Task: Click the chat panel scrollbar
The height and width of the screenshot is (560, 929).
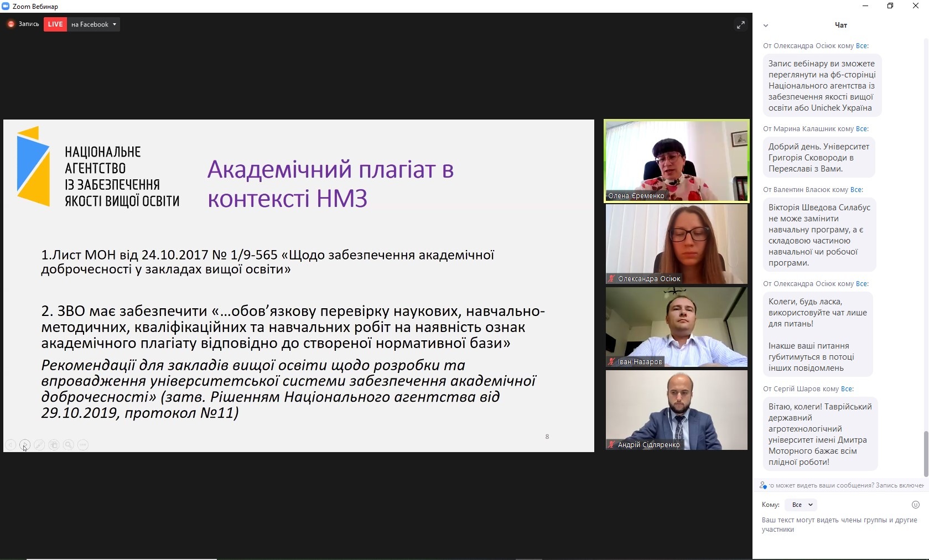Action: click(x=926, y=453)
